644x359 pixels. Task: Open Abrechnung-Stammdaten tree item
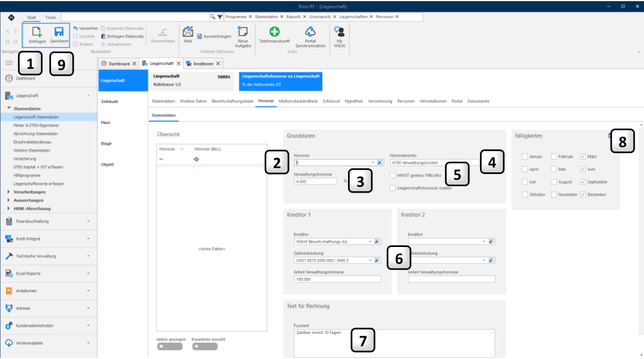click(x=35, y=134)
